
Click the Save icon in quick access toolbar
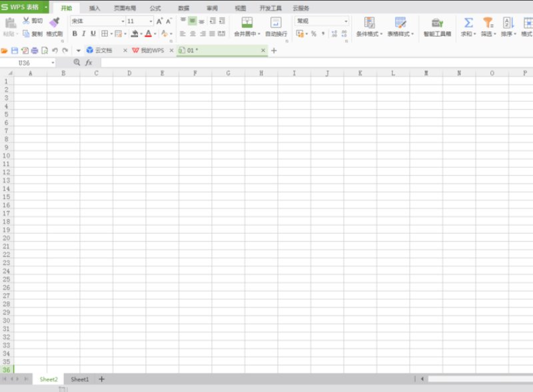pos(14,51)
